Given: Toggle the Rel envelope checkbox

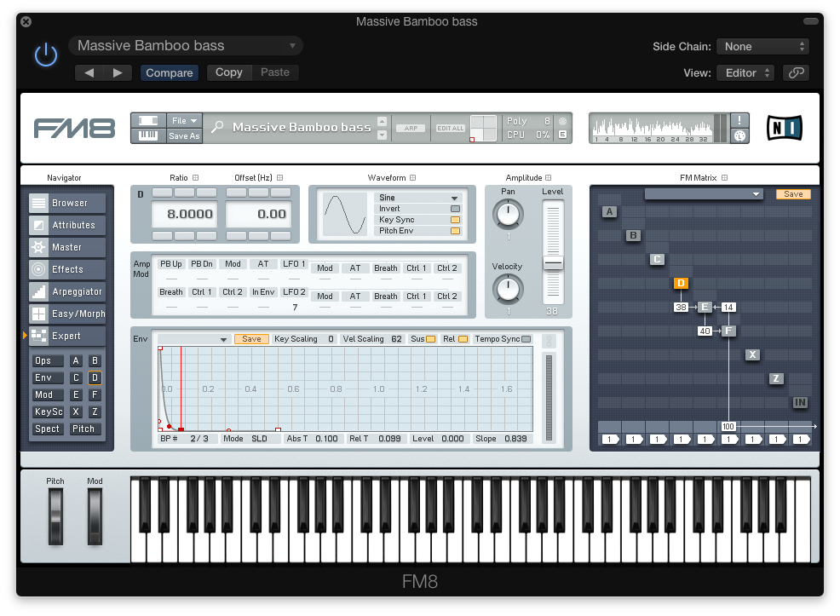Looking at the screenshot, I should tap(463, 339).
